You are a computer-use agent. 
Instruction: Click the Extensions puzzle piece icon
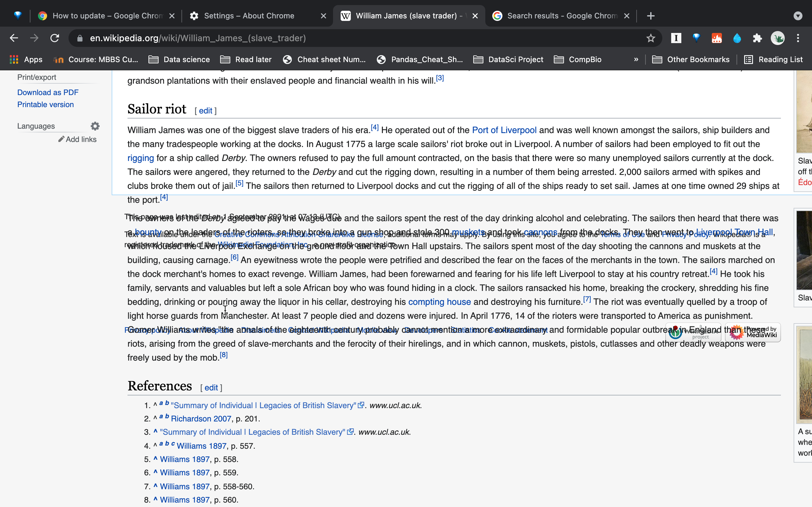pyautogui.click(x=758, y=38)
